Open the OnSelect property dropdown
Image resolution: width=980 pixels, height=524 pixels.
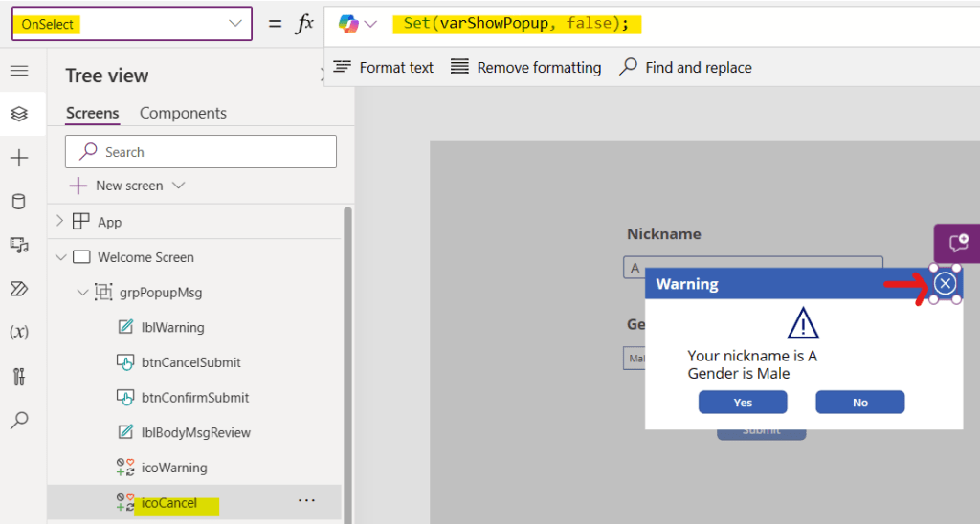click(235, 24)
